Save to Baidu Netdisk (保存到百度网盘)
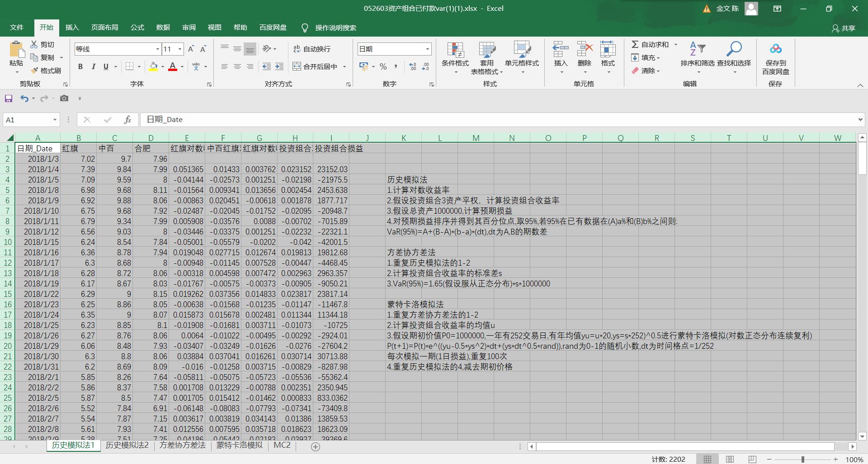Image resolution: width=868 pixels, height=464 pixels. tap(776, 58)
